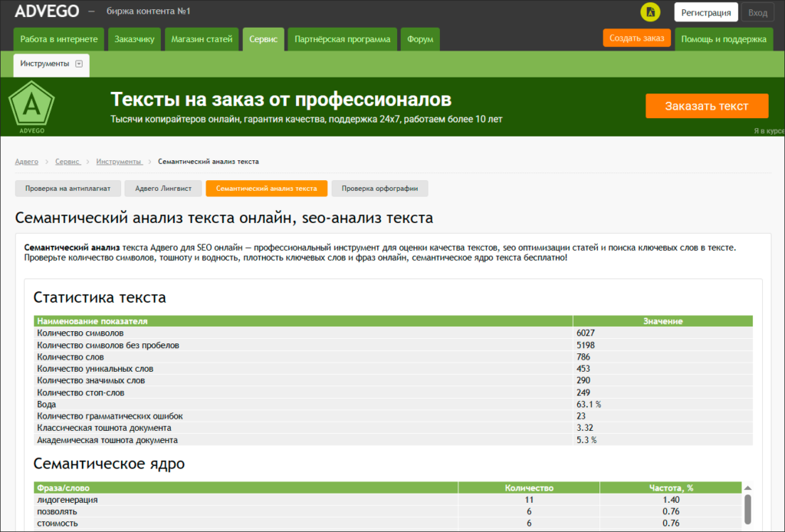This screenshot has height=532, width=785.
Task: Click the Статистика текста heading
Action: [100, 297]
